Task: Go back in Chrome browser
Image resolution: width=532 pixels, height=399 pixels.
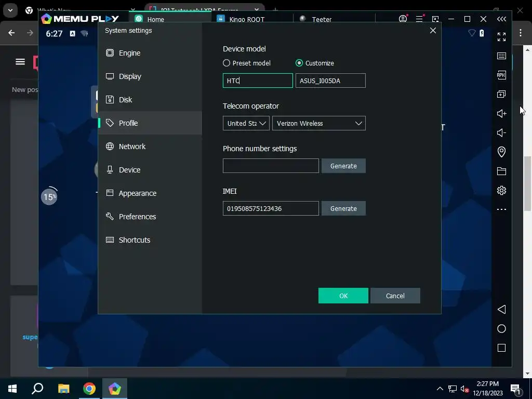Action: tap(11, 33)
